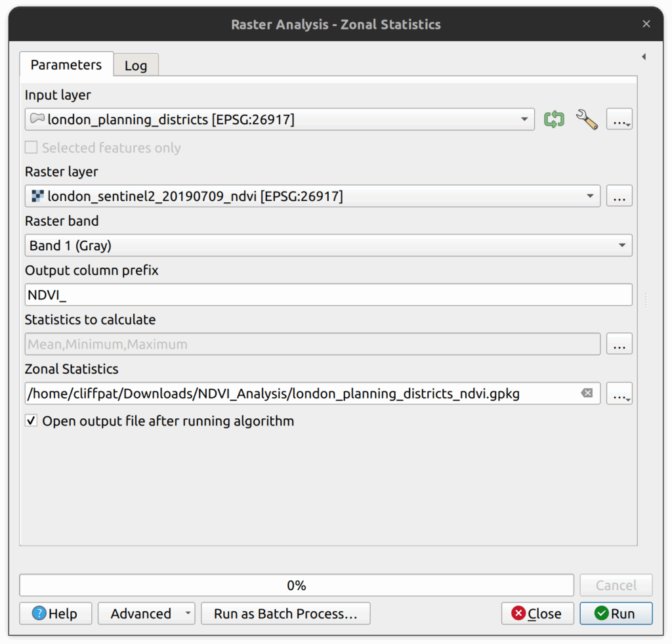Expand the Raster layer dropdown
The height and width of the screenshot is (644, 672).
coord(589,196)
